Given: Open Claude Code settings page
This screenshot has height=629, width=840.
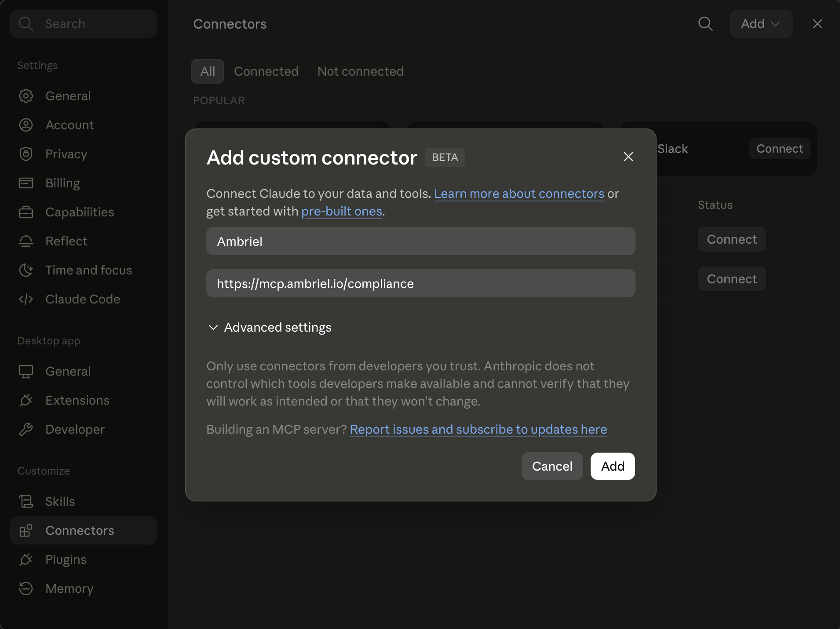Looking at the screenshot, I should point(84,299).
